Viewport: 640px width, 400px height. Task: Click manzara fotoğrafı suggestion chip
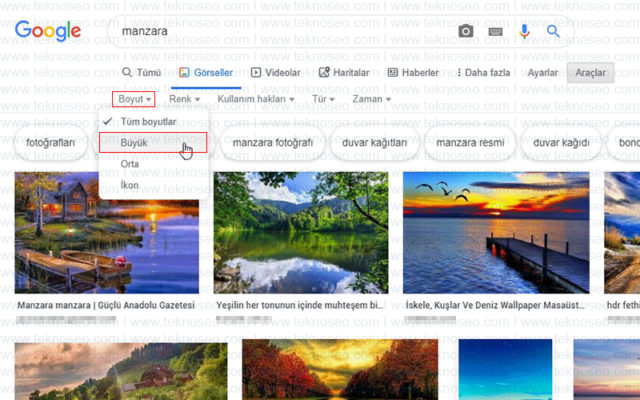(273, 143)
